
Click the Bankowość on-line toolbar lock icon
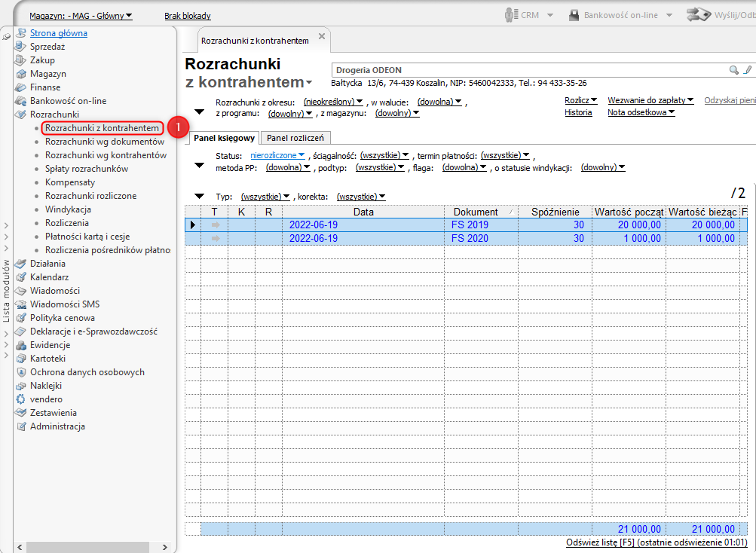point(574,15)
